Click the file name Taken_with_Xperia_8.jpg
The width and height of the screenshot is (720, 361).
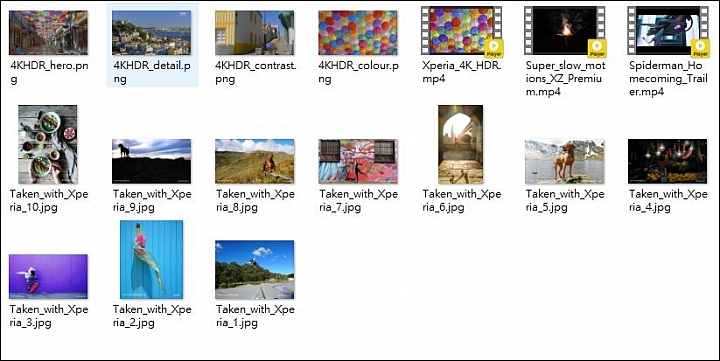click(x=255, y=201)
